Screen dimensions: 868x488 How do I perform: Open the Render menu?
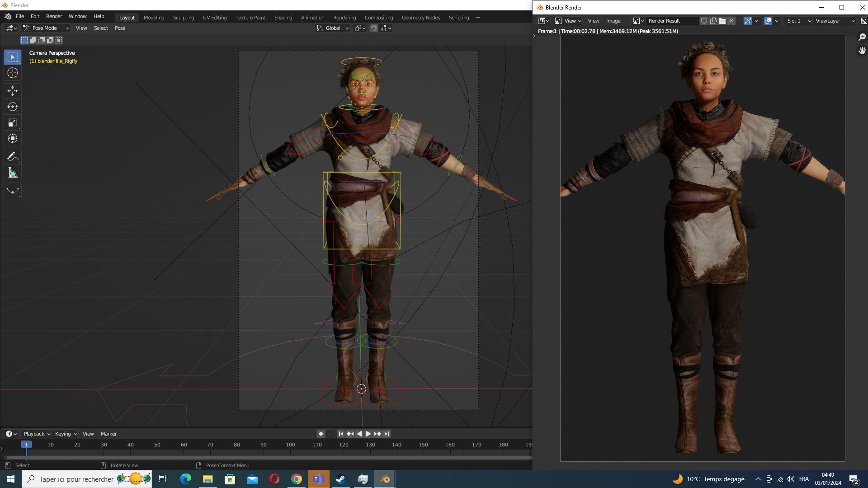pos(54,16)
